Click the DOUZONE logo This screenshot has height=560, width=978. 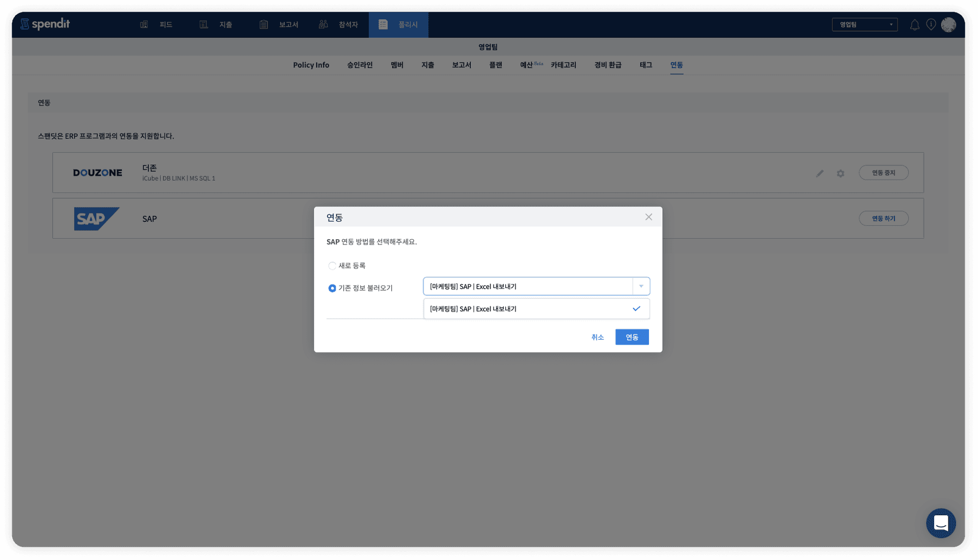pos(97,173)
